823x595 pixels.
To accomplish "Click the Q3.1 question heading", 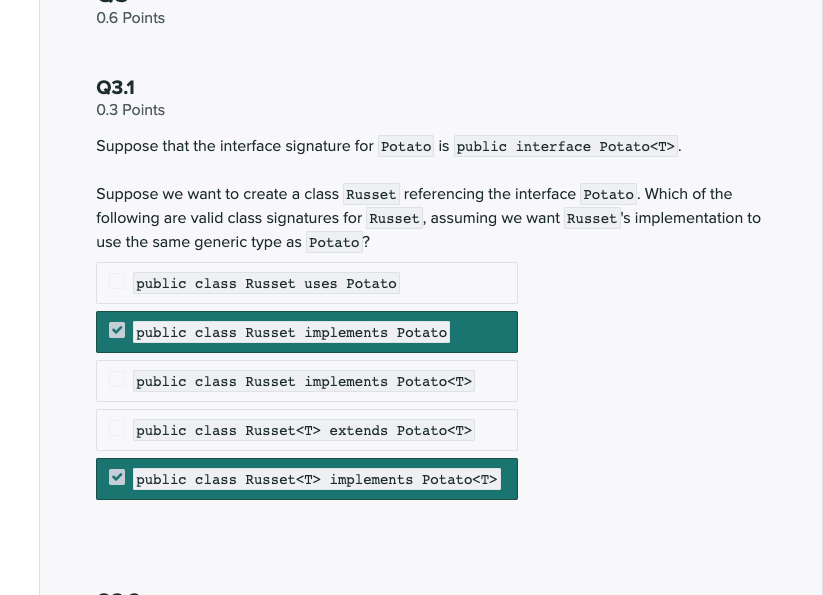I will (115, 87).
